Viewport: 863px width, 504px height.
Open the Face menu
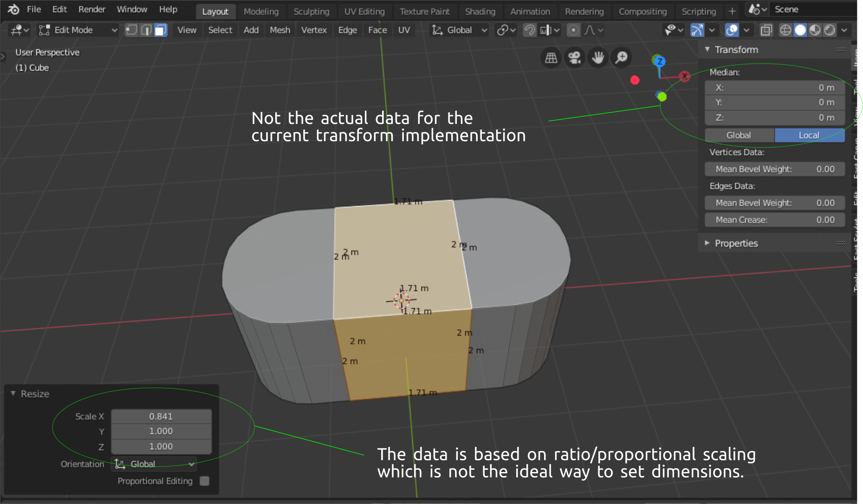point(377,30)
